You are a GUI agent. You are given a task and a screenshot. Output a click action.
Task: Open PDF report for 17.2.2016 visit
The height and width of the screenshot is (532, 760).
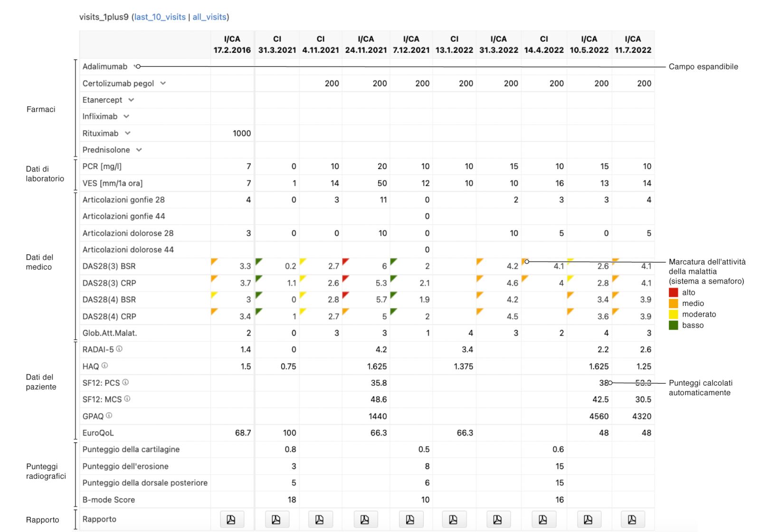click(232, 519)
